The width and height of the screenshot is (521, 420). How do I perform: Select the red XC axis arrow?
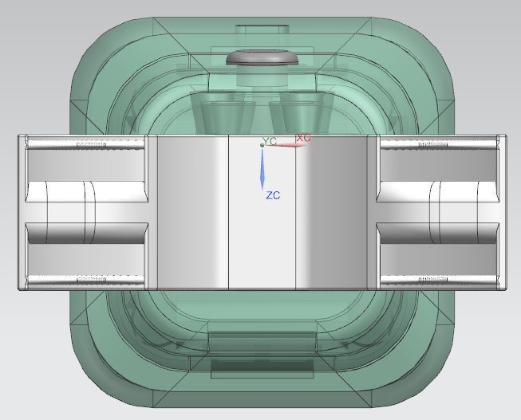pyautogui.click(x=285, y=145)
